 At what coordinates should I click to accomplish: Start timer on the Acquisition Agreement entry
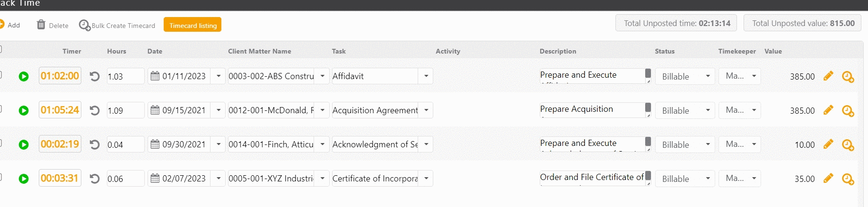(x=24, y=110)
